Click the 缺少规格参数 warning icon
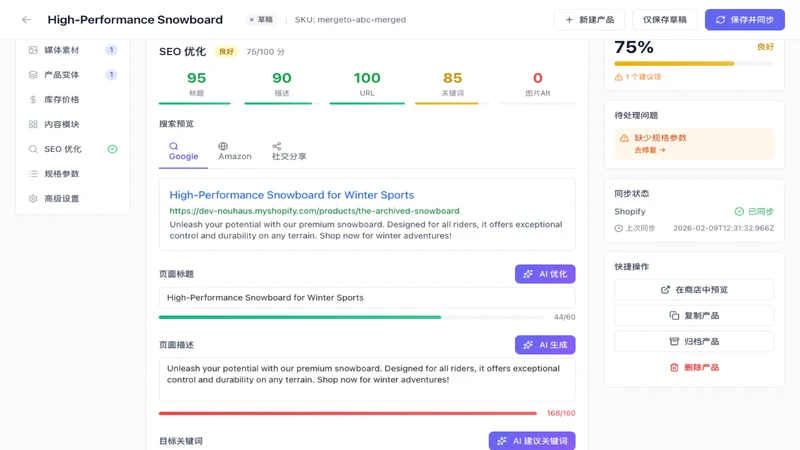 point(624,138)
